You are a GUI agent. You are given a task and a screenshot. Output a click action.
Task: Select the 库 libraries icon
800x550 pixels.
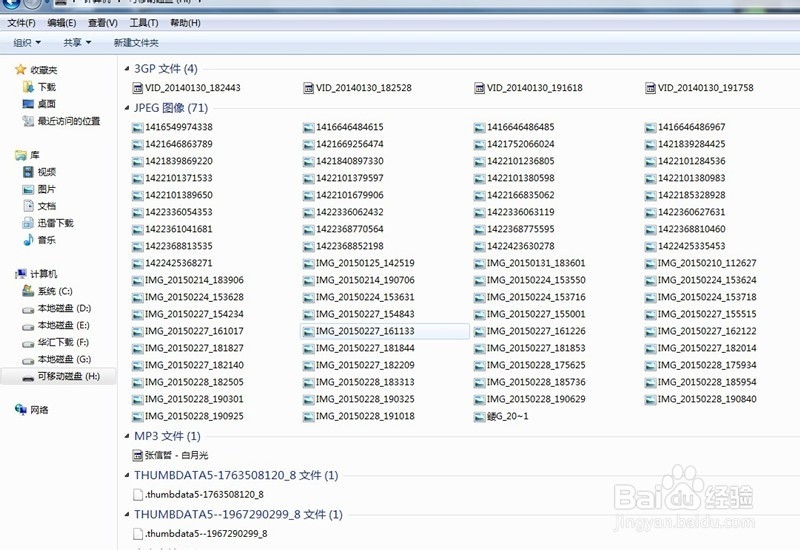(20, 155)
